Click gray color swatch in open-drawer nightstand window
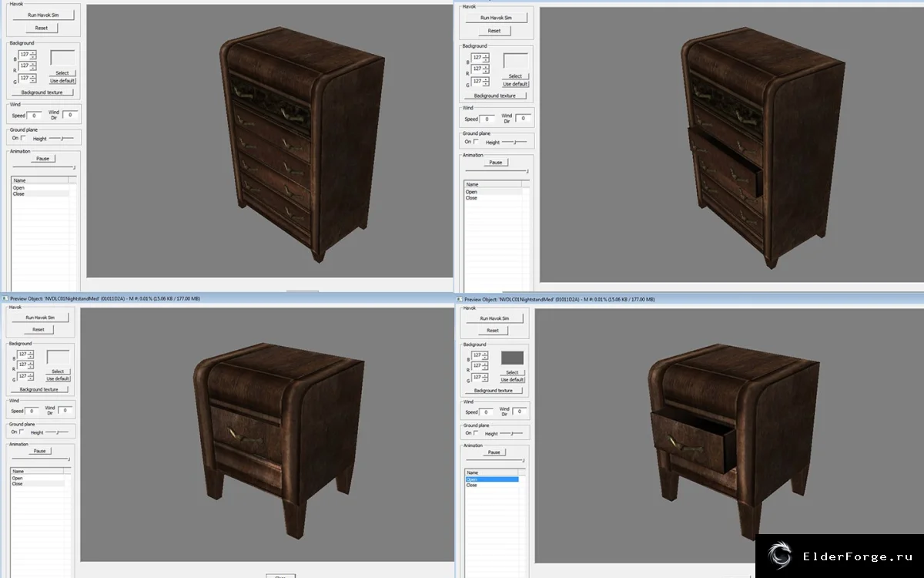Screen dimensions: 924x578 coord(512,358)
